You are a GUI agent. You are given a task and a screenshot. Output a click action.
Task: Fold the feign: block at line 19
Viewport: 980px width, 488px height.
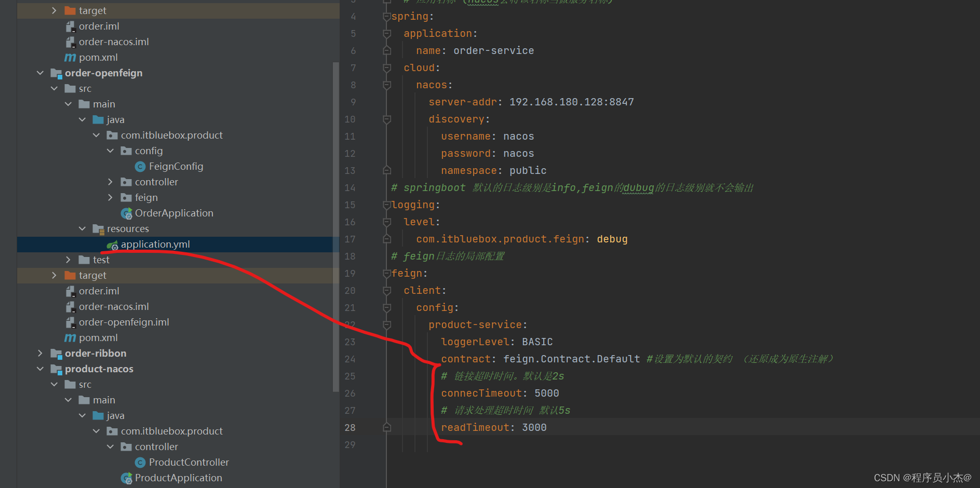tap(387, 274)
